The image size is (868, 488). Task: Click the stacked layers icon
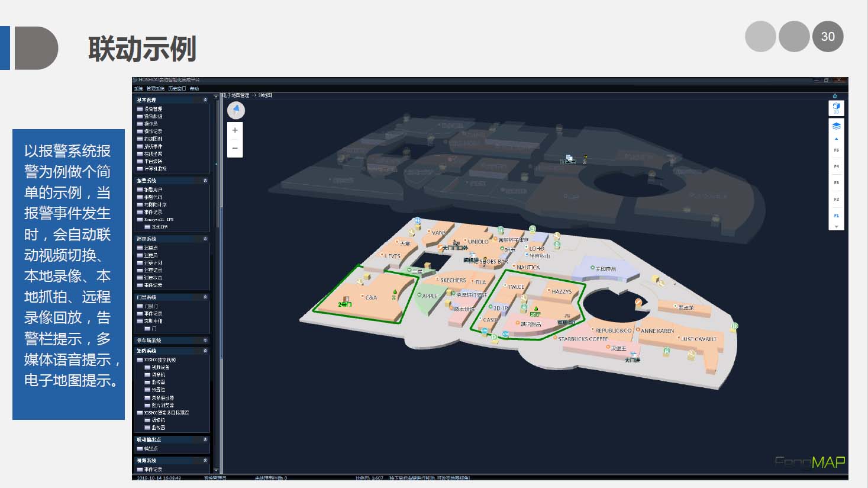pos(836,126)
